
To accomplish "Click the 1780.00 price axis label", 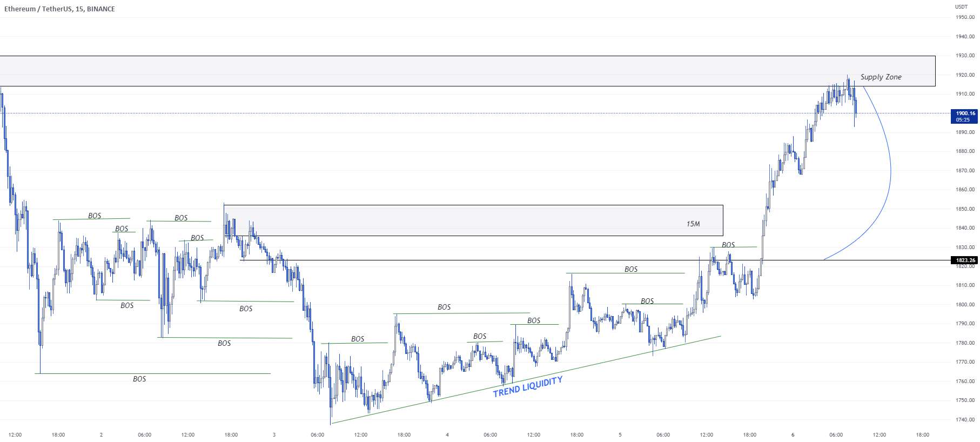I will pos(965,343).
